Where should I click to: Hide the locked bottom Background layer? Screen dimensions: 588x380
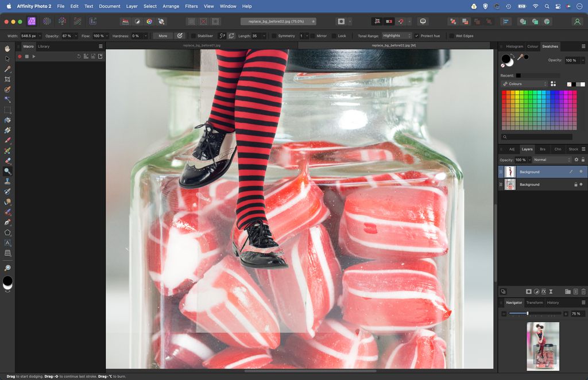coord(581,184)
